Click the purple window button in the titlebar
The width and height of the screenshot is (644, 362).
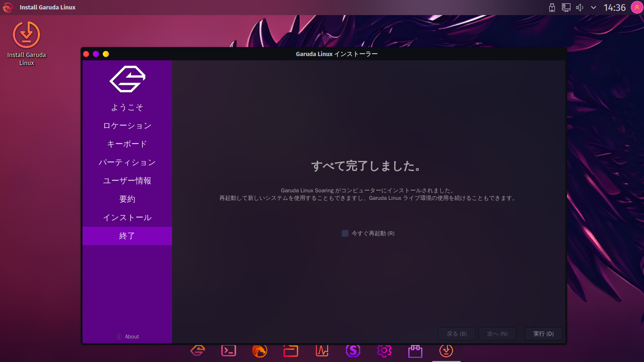click(x=96, y=54)
